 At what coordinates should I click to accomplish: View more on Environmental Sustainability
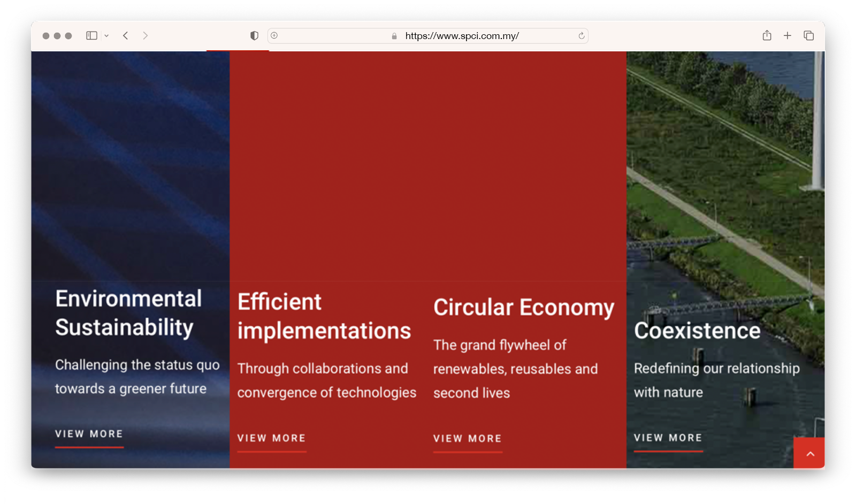pyautogui.click(x=89, y=434)
